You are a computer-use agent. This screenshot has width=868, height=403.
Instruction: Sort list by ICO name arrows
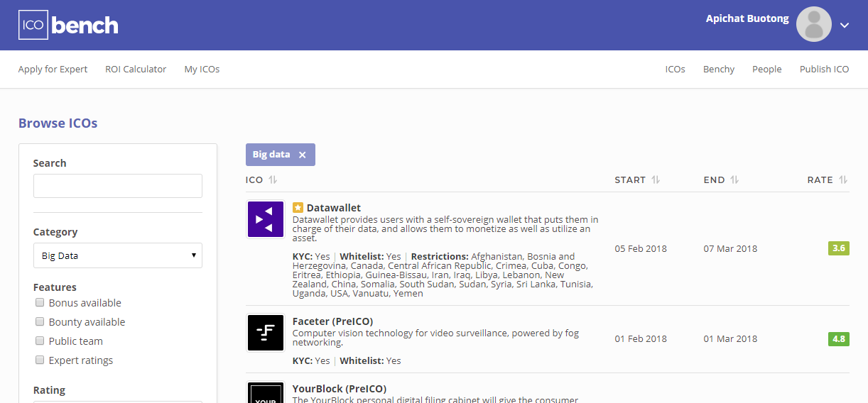click(273, 180)
